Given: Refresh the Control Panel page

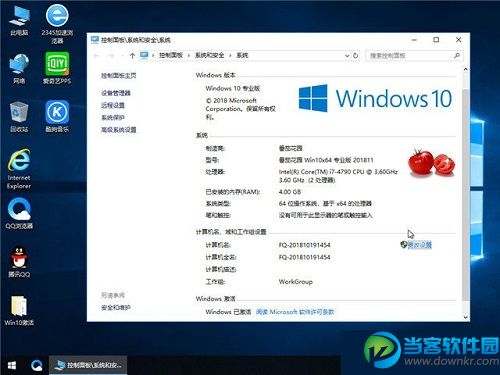Looking at the screenshot, I should pos(356,56).
